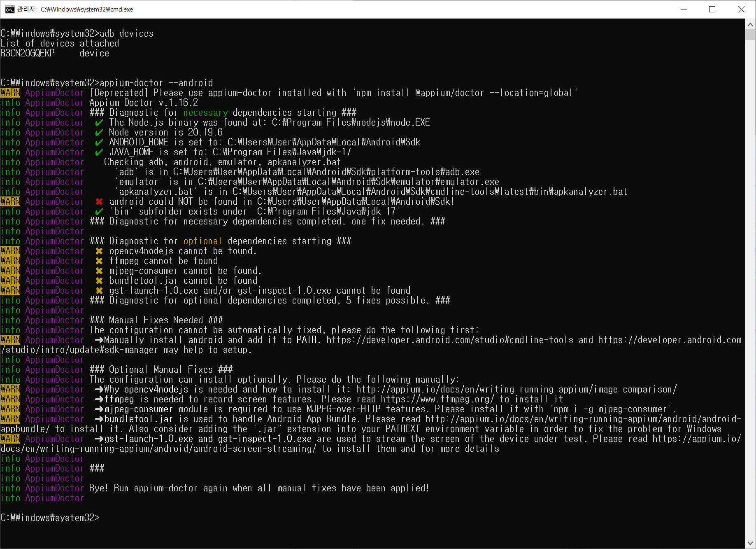
Task: Click the 'List of devices attached' line
Action: click(x=60, y=43)
